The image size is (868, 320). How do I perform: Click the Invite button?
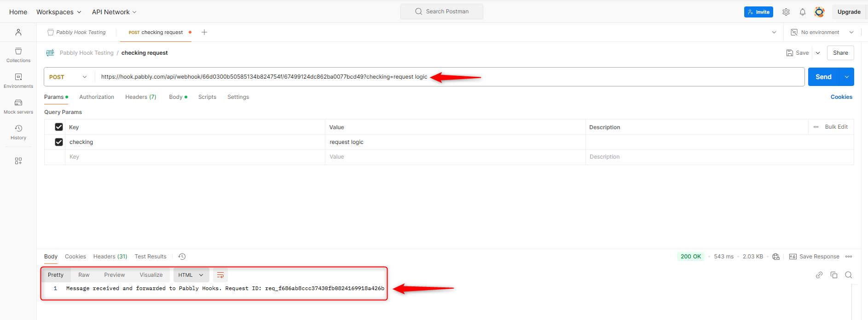758,12
